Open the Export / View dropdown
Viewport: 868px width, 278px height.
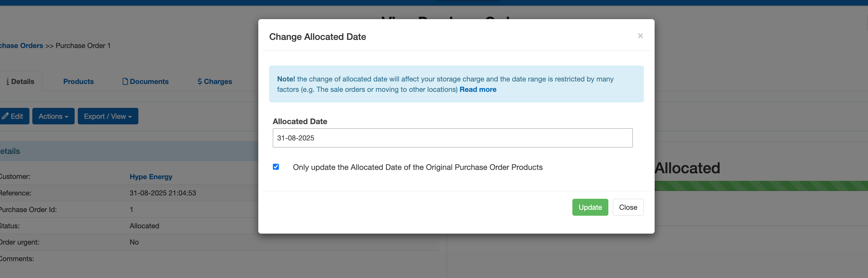(108, 116)
